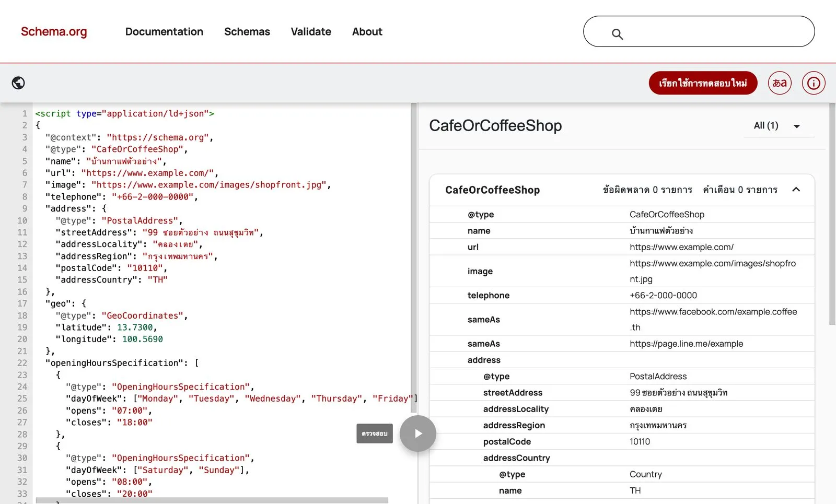Viewport: 836px width, 504px height.
Task: Click the https://page.line.me/example sameAs value
Action: [x=686, y=344]
